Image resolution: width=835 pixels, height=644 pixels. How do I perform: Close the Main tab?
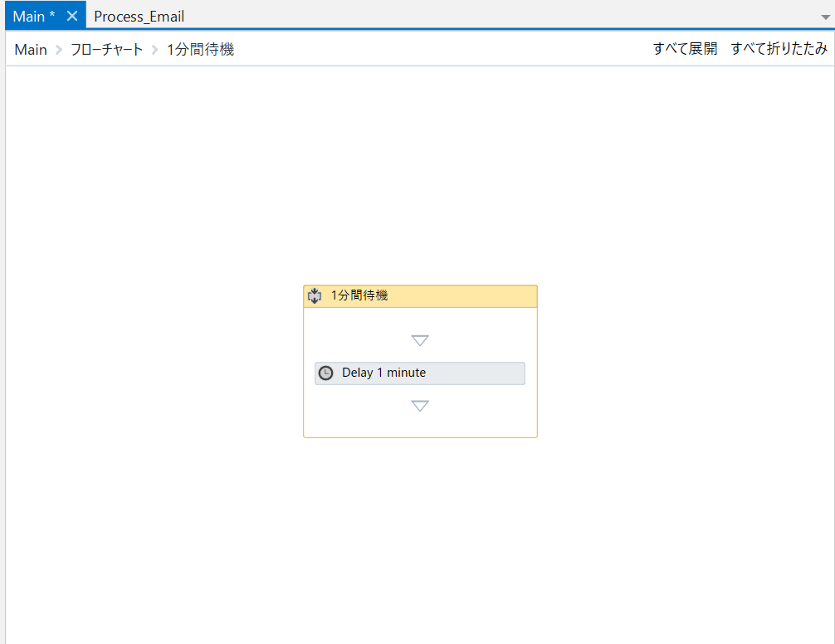[x=72, y=16]
